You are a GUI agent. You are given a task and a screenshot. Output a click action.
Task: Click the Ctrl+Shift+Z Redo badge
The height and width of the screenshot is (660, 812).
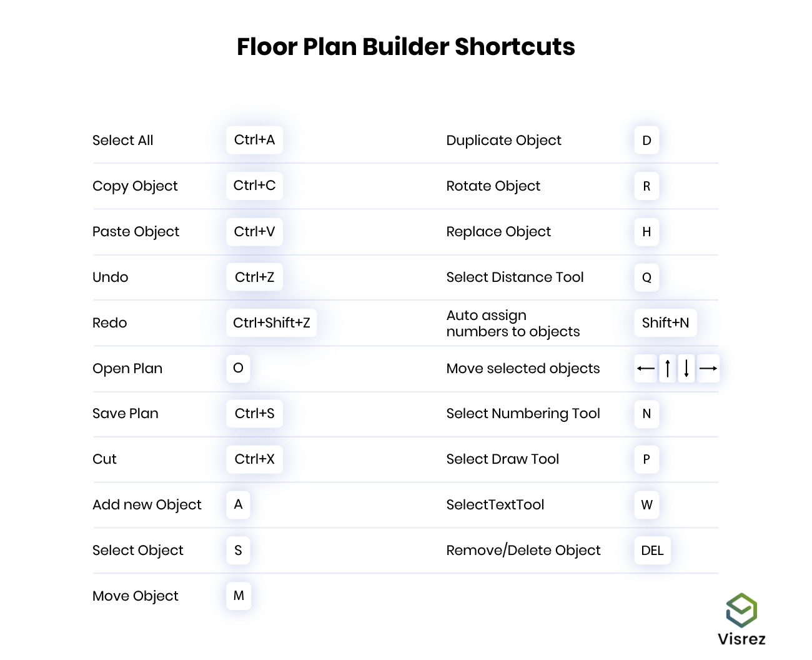coord(271,322)
